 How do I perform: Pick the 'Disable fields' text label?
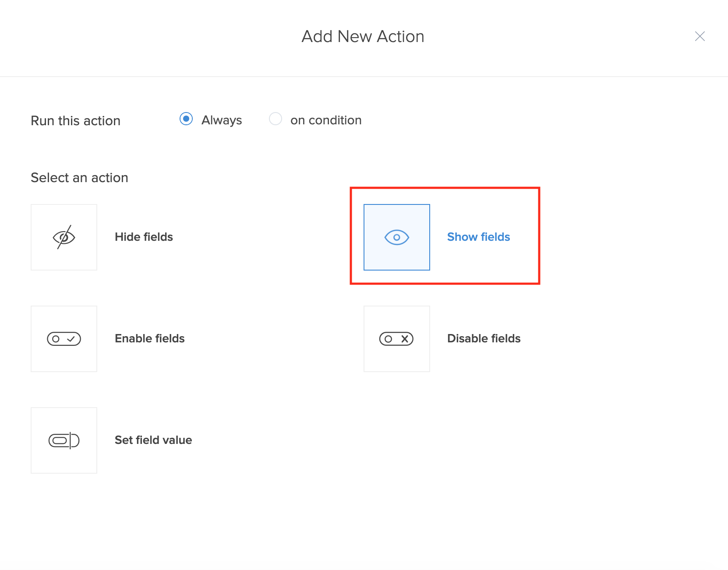[484, 338]
